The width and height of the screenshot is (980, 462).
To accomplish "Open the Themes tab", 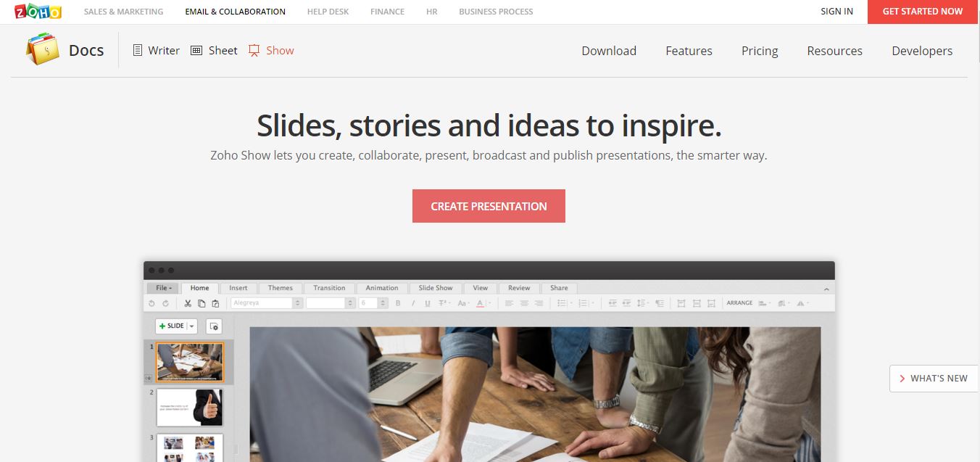I will pyautogui.click(x=281, y=288).
